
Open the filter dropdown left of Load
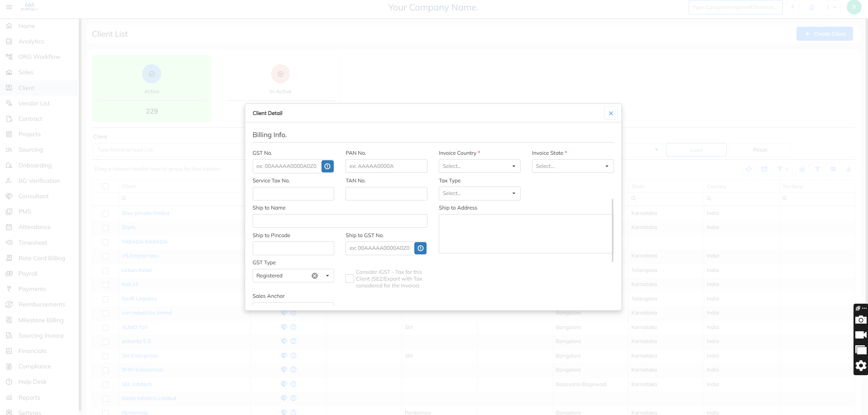(x=657, y=150)
